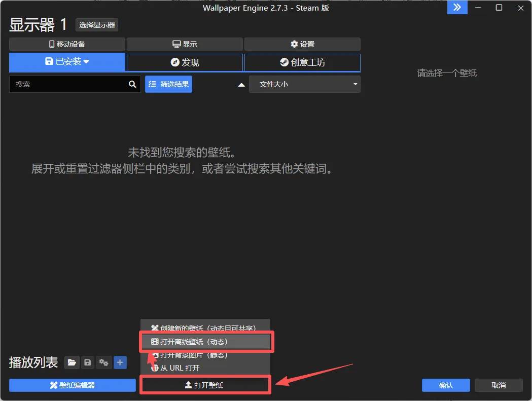Select 打开离线壁纸（动态） menu entry
The width and height of the screenshot is (532, 401).
[x=206, y=342]
